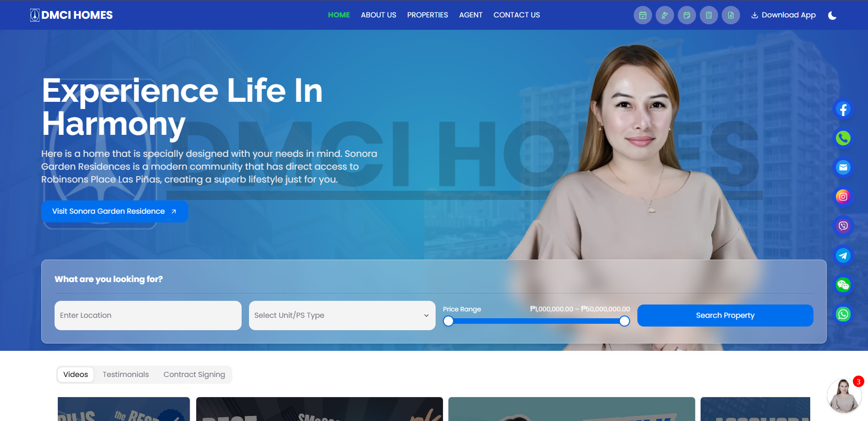This screenshot has width=868, height=421.
Task: Open the calendar note icon in header
Action: coord(687,15)
